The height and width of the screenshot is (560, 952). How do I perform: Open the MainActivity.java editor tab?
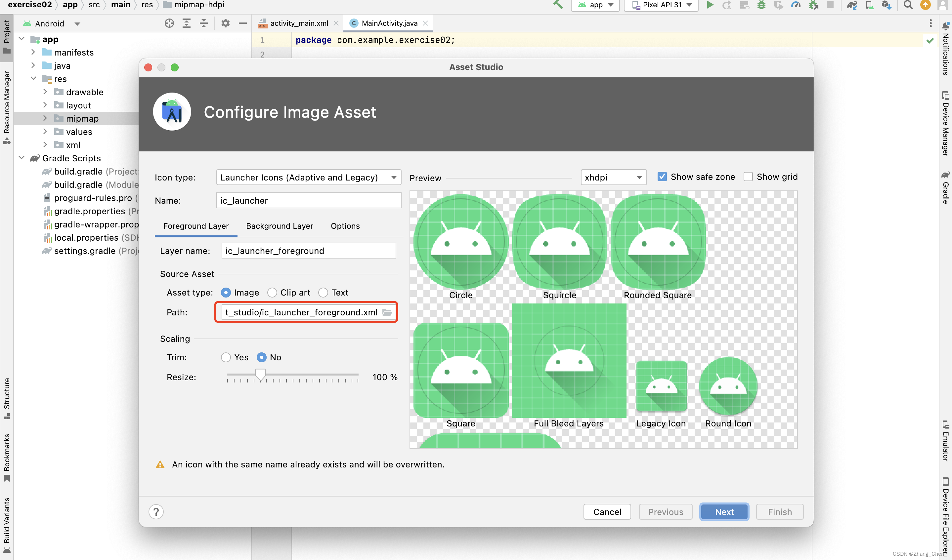pyautogui.click(x=389, y=23)
